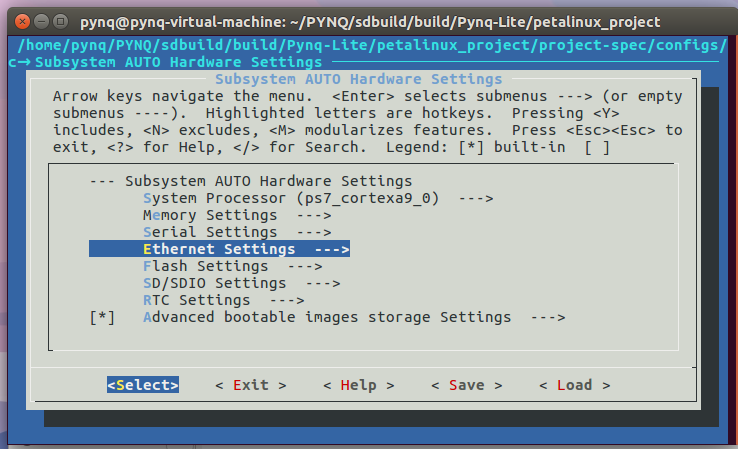Click the arrow after RTC Settings

287,300
